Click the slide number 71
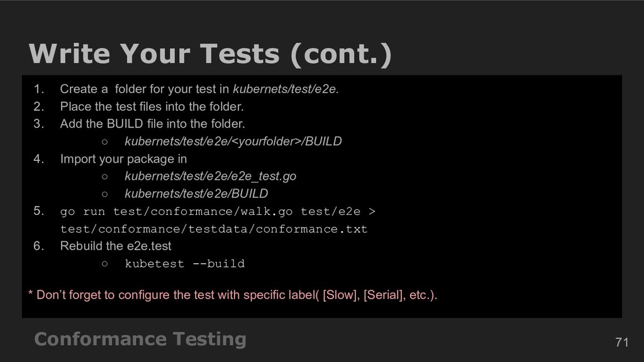This screenshot has width=644, height=362. click(x=622, y=342)
